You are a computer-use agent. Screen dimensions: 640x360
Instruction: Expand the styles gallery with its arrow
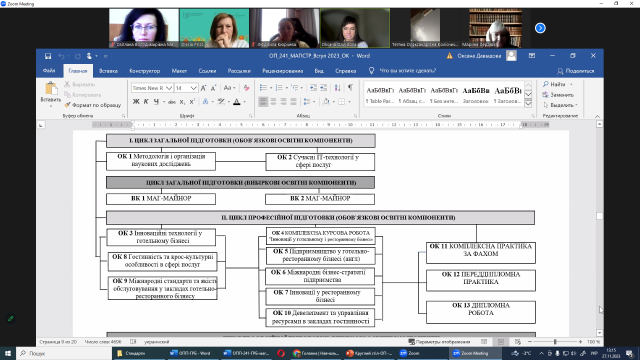coord(528,104)
